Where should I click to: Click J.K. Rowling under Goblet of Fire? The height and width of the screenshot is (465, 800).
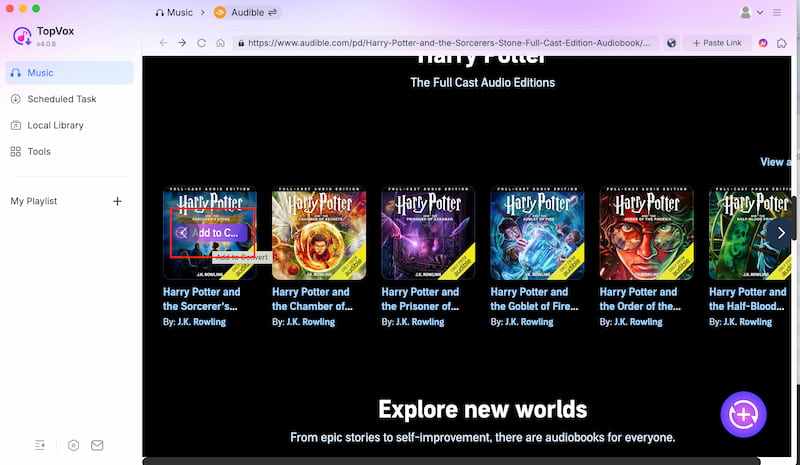[x=529, y=322]
